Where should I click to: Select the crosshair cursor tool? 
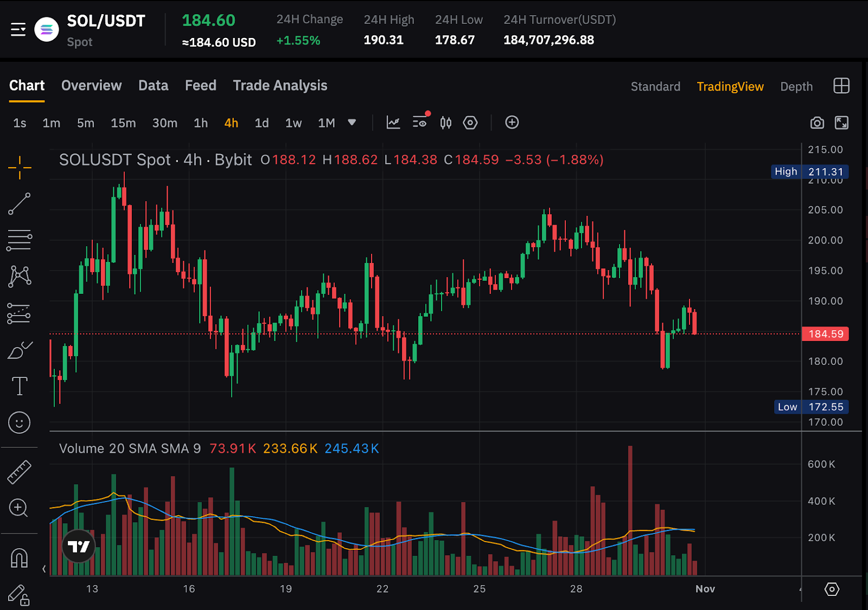(x=20, y=168)
